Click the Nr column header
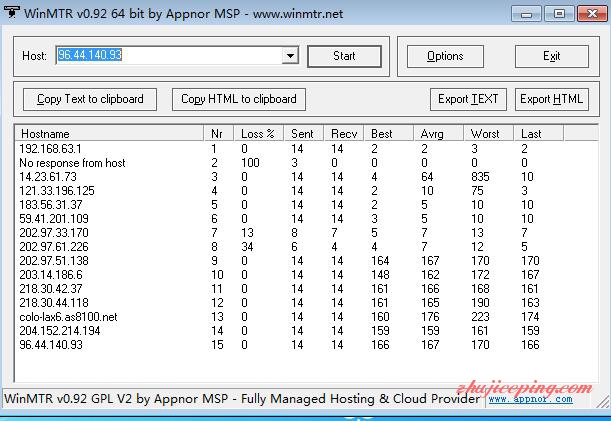Screen dimensions: 611x421 point(219,134)
